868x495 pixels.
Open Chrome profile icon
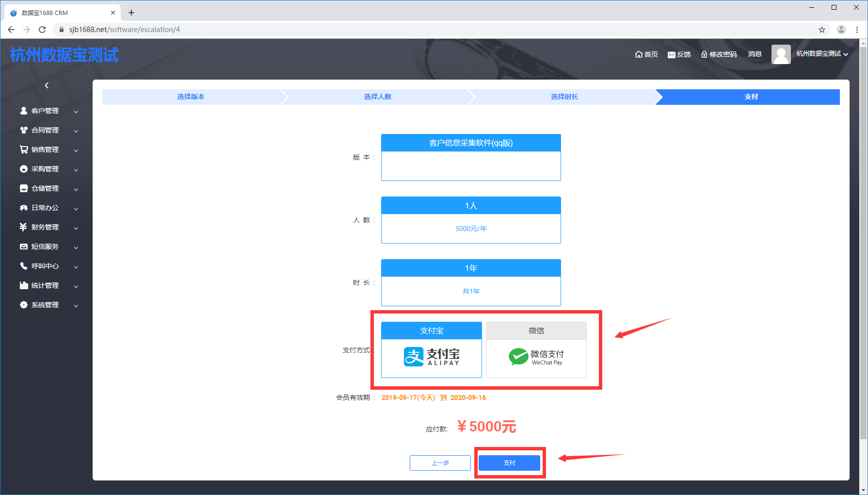coord(841,30)
